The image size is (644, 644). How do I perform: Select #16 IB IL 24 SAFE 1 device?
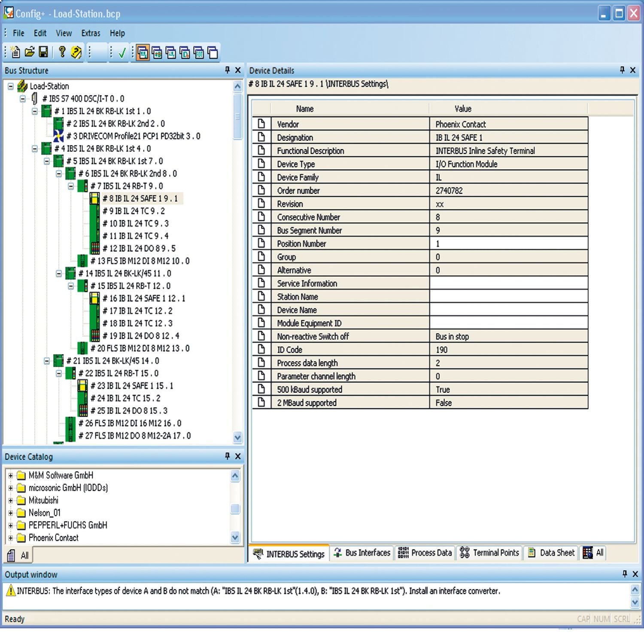point(143,298)
